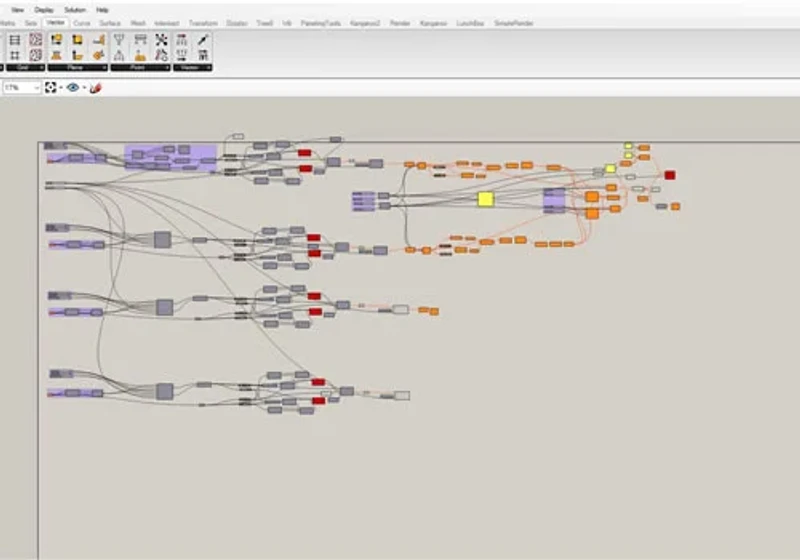This screenshot has width=800, height=560.
Task: Select the red component at the far right
Action: tap(670, 175)
